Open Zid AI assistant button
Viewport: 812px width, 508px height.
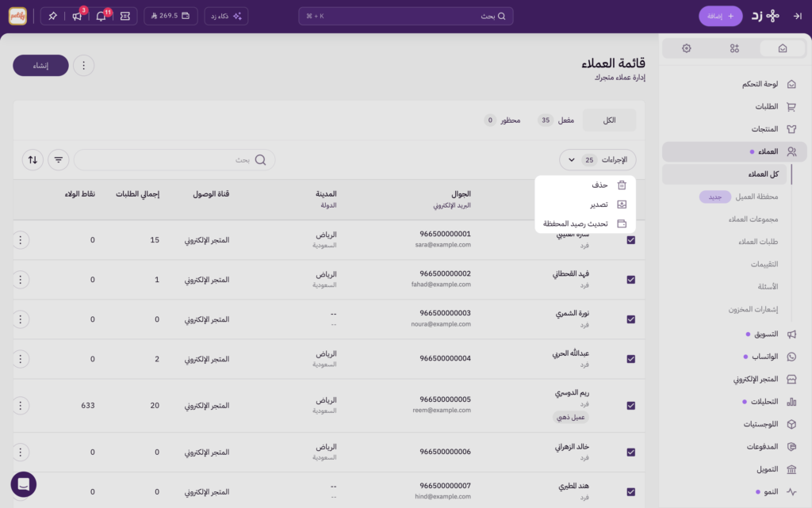pos(226,16)
